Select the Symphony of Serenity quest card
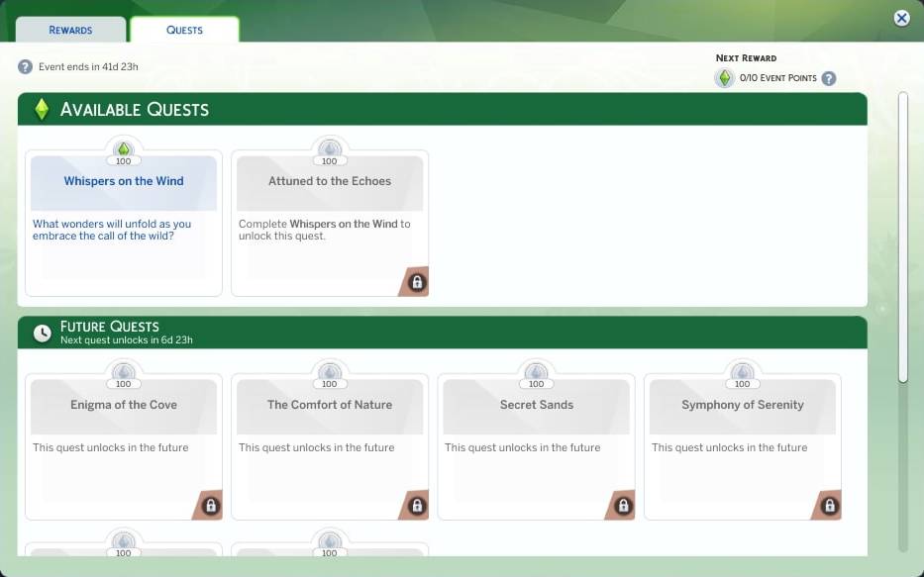This screenshot has height=577, width=924. [743, 447]
